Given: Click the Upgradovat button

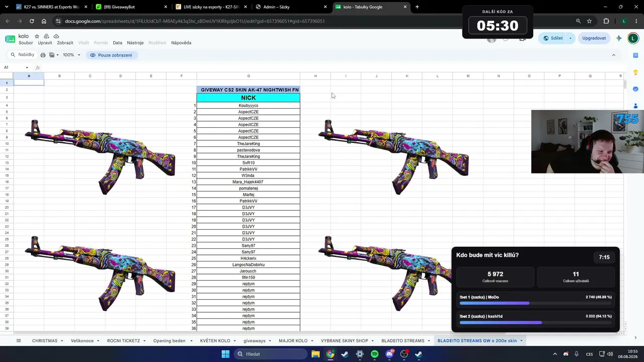Looking at the screenshot, I should click(x=594, y=38).
